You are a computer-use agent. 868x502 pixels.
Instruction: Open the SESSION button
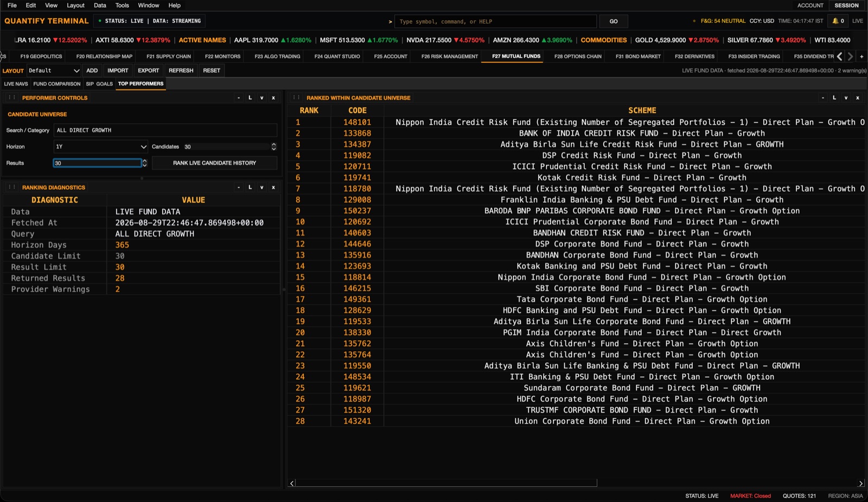tap(847, 5)
